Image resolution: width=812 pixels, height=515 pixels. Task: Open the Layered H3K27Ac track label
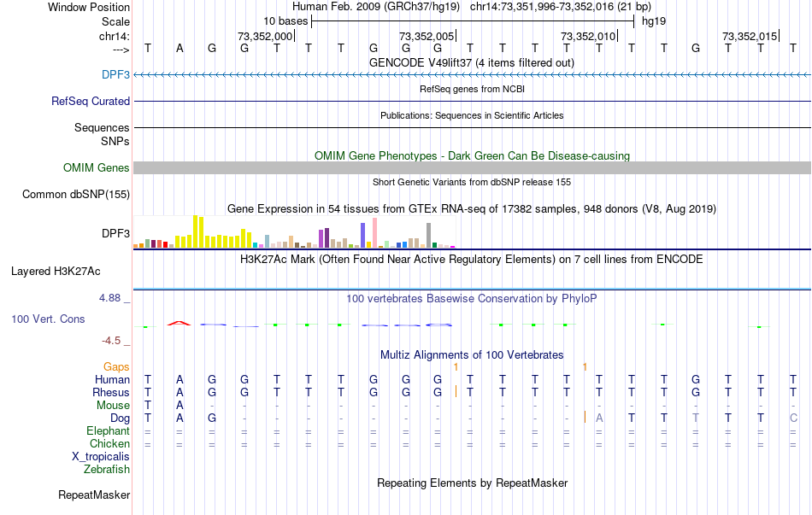coord(56,272)
